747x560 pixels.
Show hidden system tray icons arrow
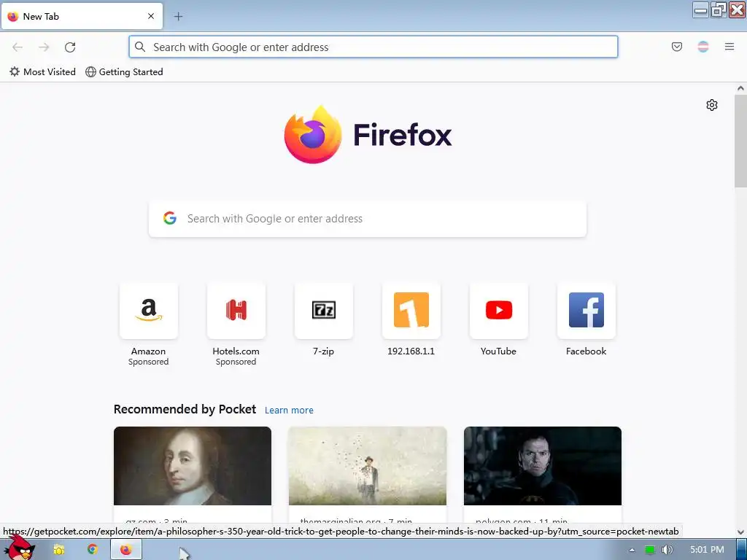[632, 550]
